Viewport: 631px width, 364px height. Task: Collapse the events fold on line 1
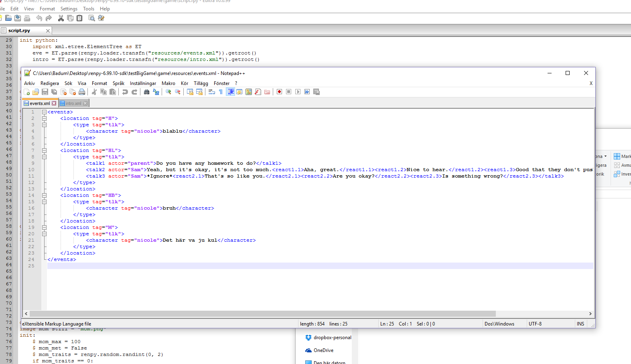(44, 112)
